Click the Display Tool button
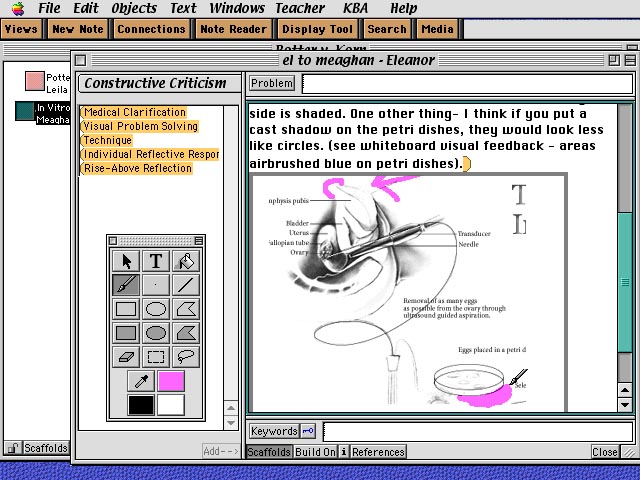 (x=317, y=29)
